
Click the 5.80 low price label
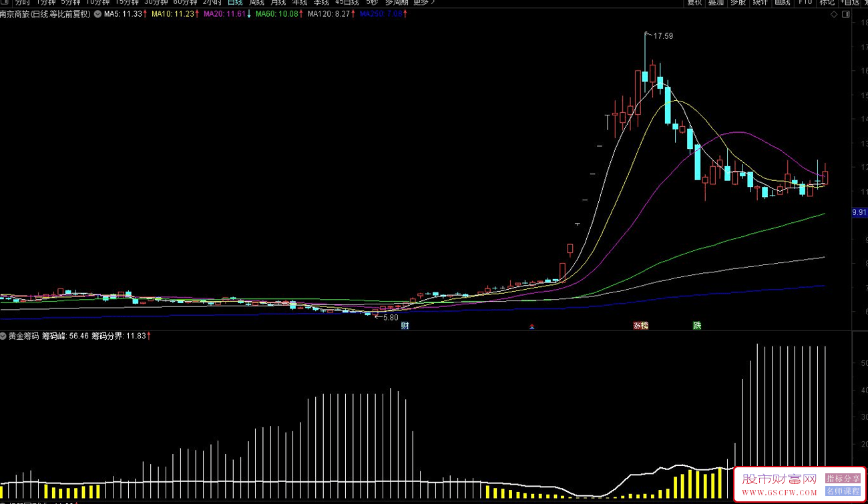coord(389,318)
